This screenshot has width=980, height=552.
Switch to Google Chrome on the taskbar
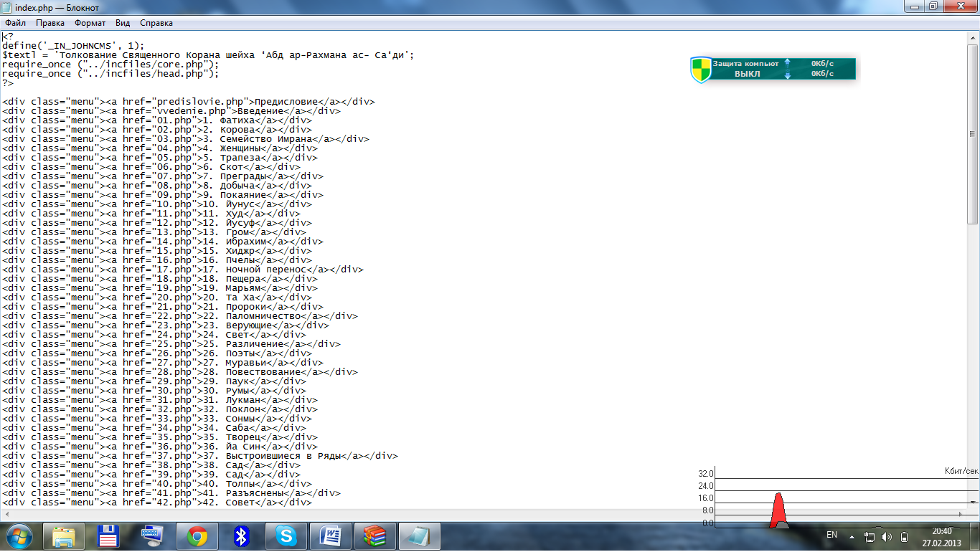(197, 536)
